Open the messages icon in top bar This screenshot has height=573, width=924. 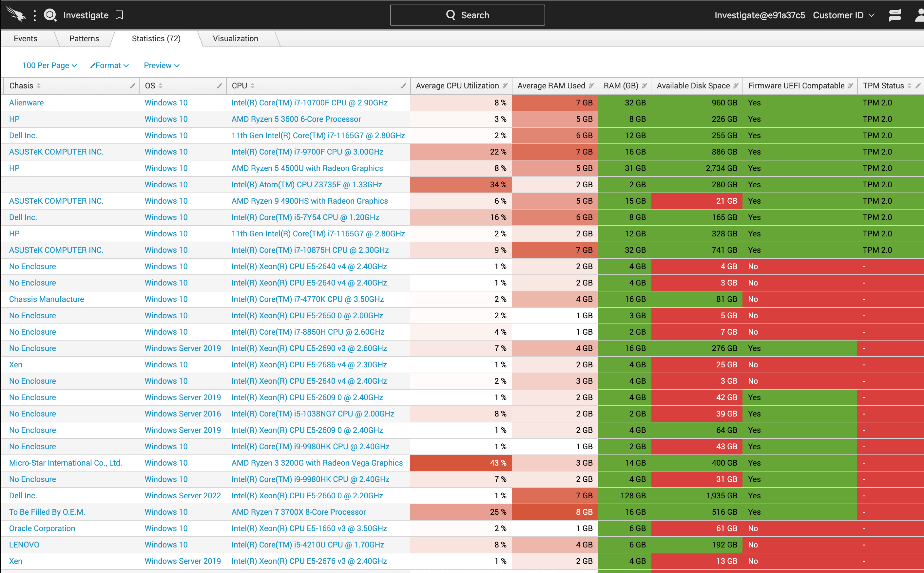(895, 15)
